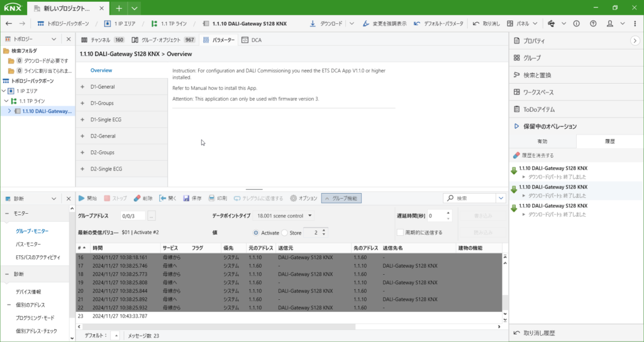Click 履歴を消去する clear history
This screenshot has width=644, height=342.
click(x=533, y=156)
